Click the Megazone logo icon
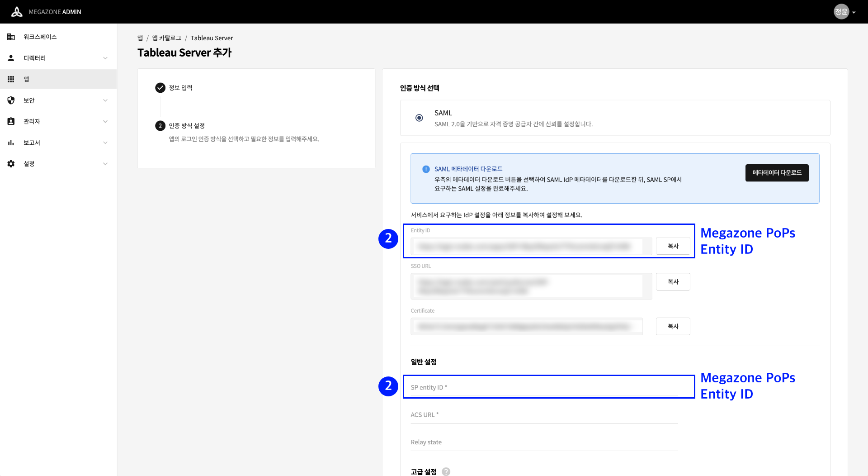The image size is (868, 476). coord(17,12)
